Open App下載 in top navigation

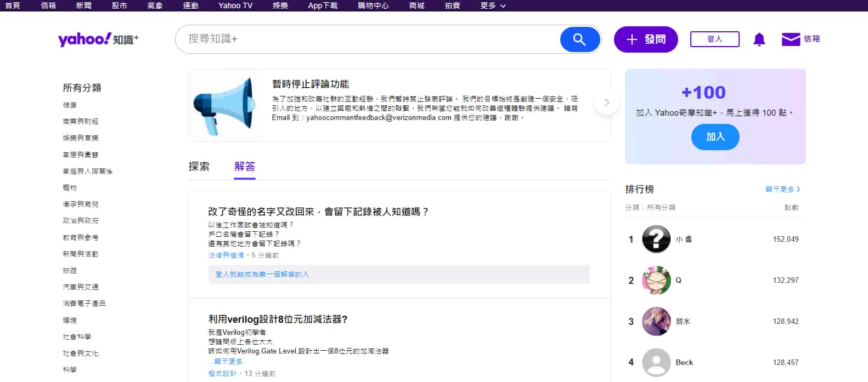point(323,5)
